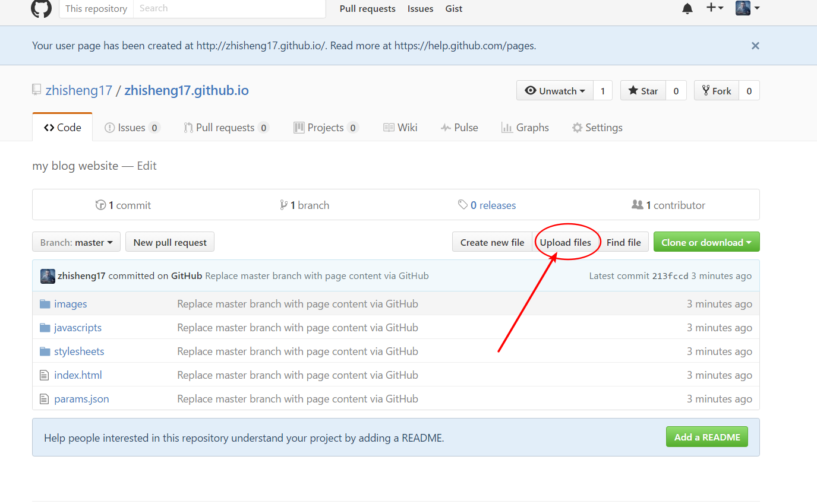View the 1 contributor page
Screen dimensions: 817x504
coord(668,205)
